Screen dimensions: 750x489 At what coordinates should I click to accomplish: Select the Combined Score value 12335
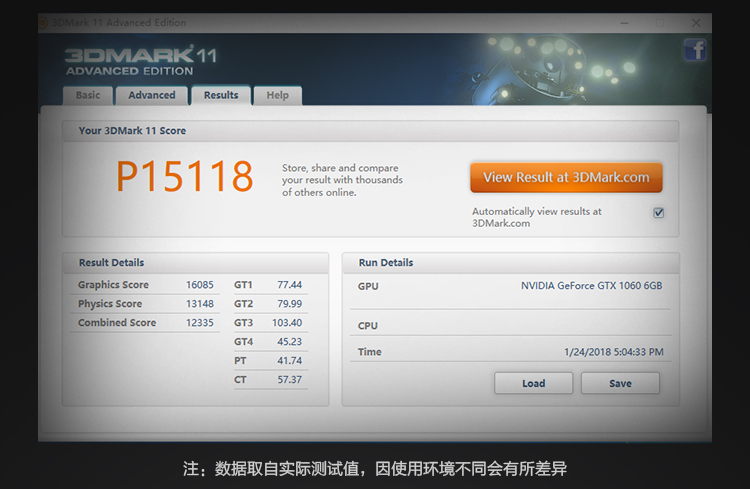(199, 323)
